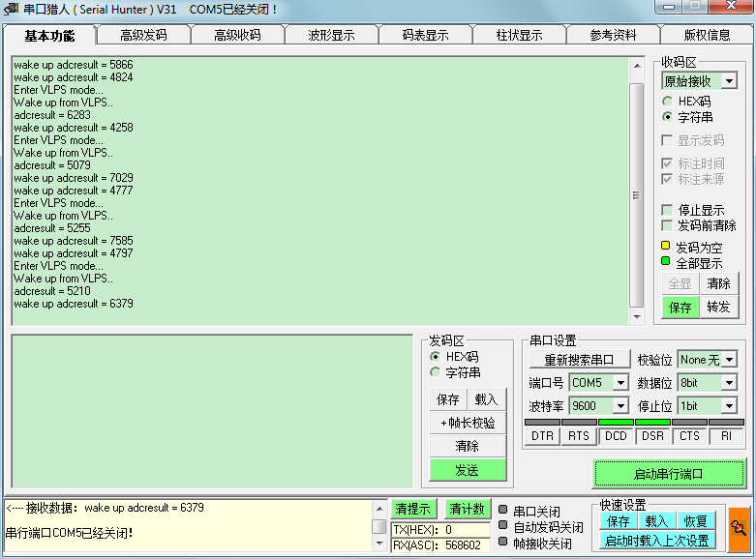Switch to the 高级收码 tab
Screen dimensions: 756x559
(x=237, y=35)
